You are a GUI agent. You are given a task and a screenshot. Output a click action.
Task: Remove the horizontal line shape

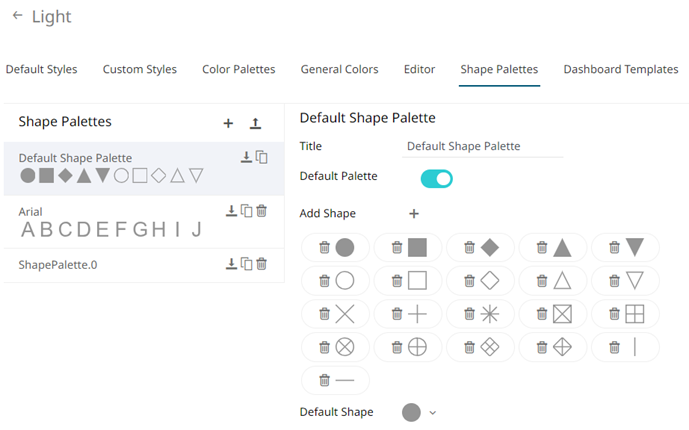(x=324, y=381)
